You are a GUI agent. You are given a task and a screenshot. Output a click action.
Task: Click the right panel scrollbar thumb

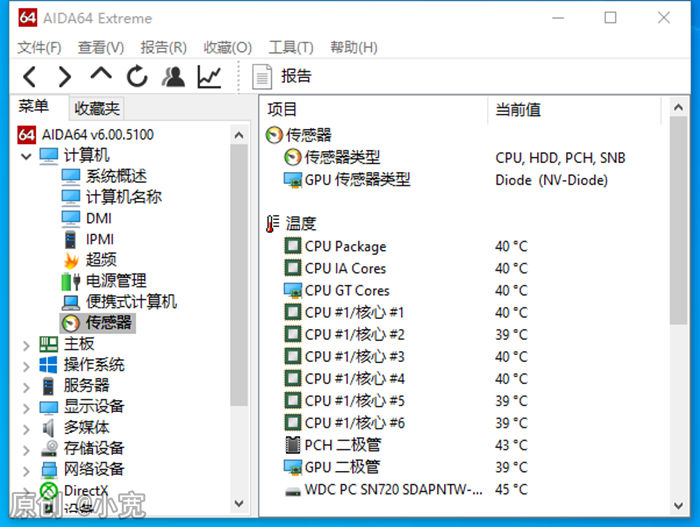click(678, 221)
